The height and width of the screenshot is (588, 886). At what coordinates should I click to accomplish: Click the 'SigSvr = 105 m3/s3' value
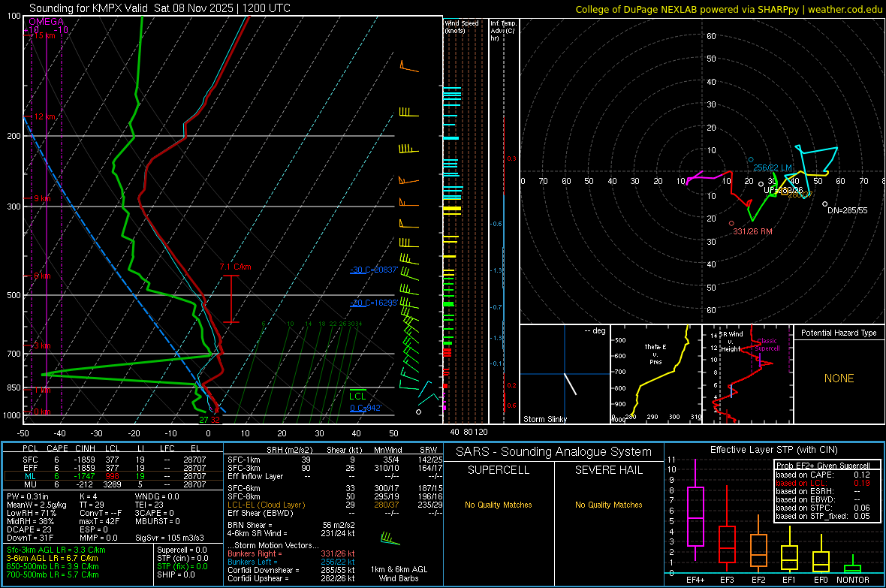[170, 538]
